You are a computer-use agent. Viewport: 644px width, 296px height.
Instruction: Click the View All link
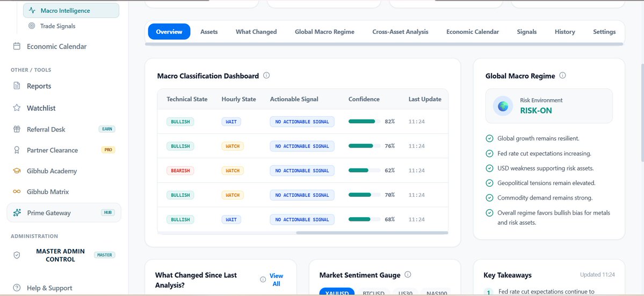[277, 279]
